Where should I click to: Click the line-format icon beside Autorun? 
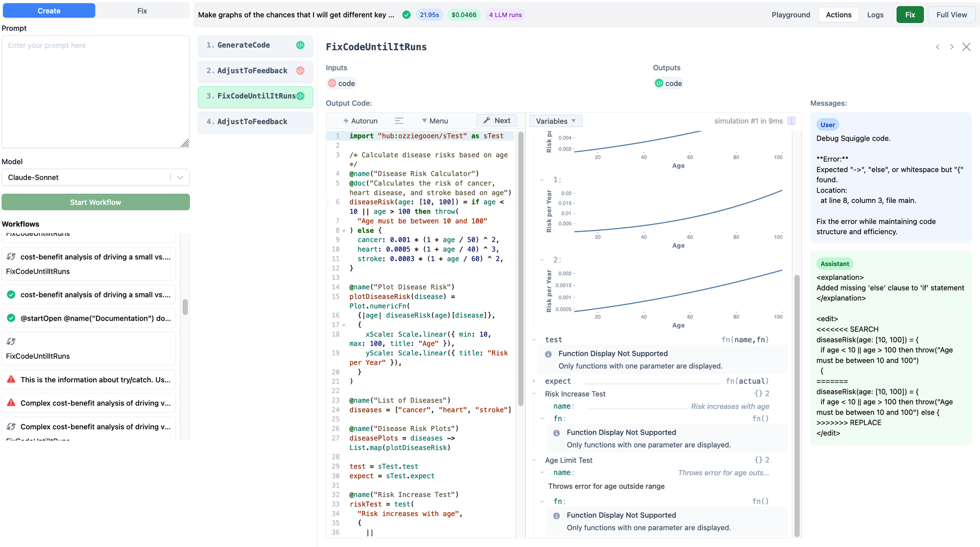(399, 121)
